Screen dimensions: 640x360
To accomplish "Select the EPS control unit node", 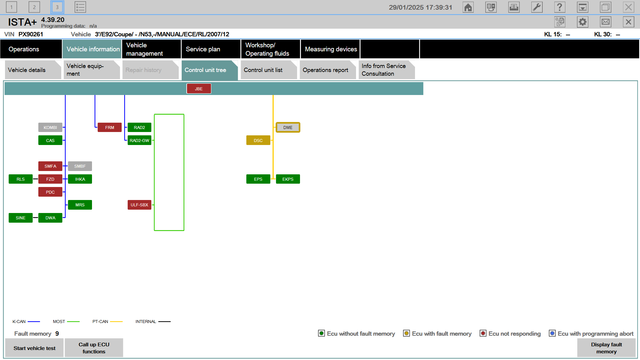I will pyautogui.click(x=258, y=179).
